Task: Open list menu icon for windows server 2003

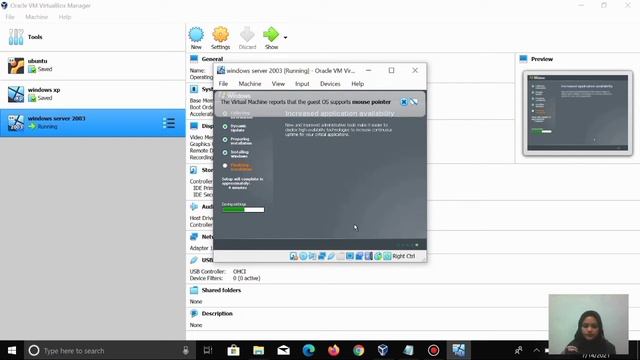Action: click(169, 123)
